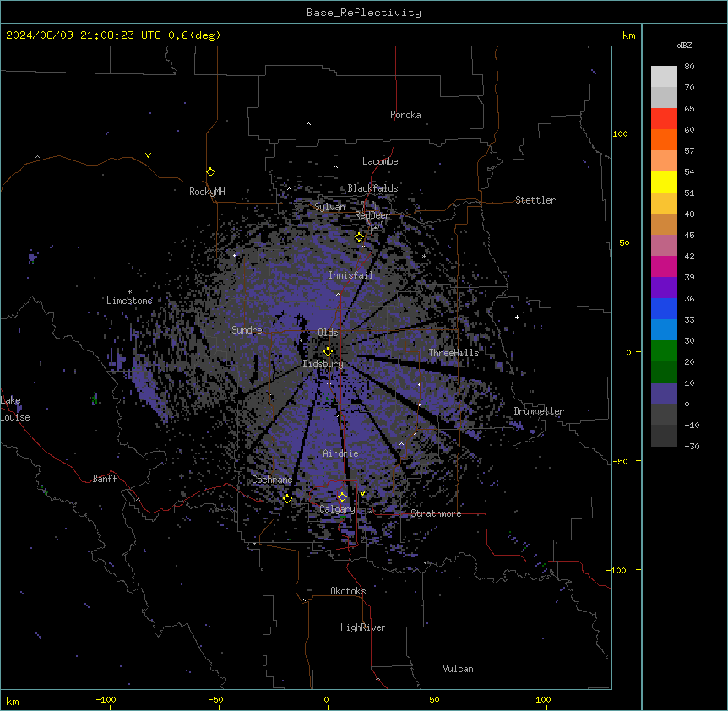The height and width of the screenshot is (711, 728).
Task: Select the blue 36 dBZ legend swatch
Action: pos(664,308)
